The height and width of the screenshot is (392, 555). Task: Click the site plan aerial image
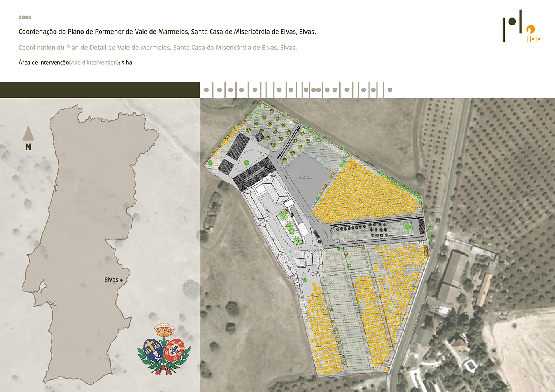377,245
